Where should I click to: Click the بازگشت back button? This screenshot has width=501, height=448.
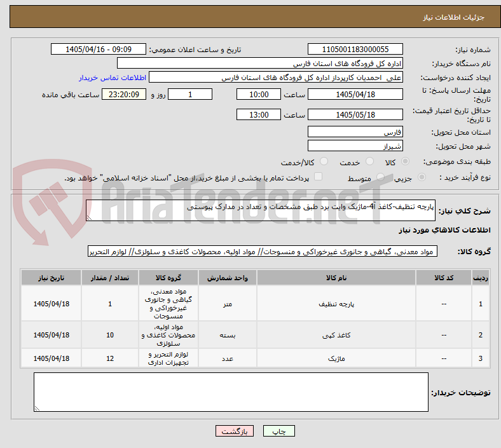click(x=235, y=431)
